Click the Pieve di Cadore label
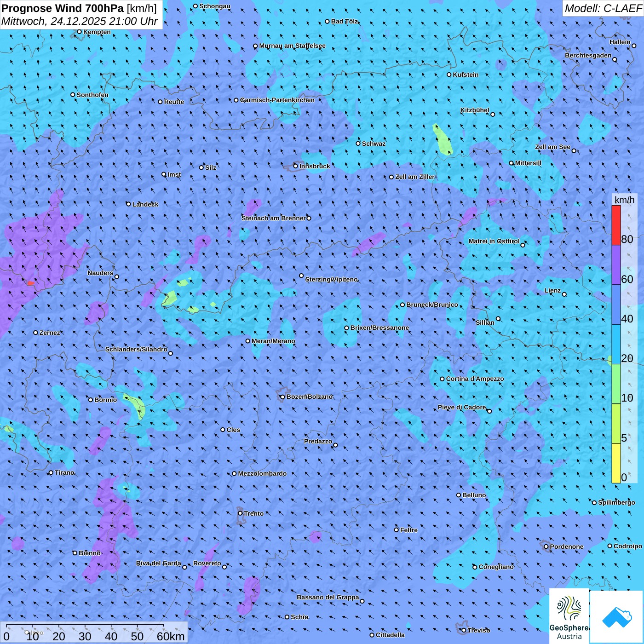The width and height of the screenshot is (644, 644). coord(462,407)
